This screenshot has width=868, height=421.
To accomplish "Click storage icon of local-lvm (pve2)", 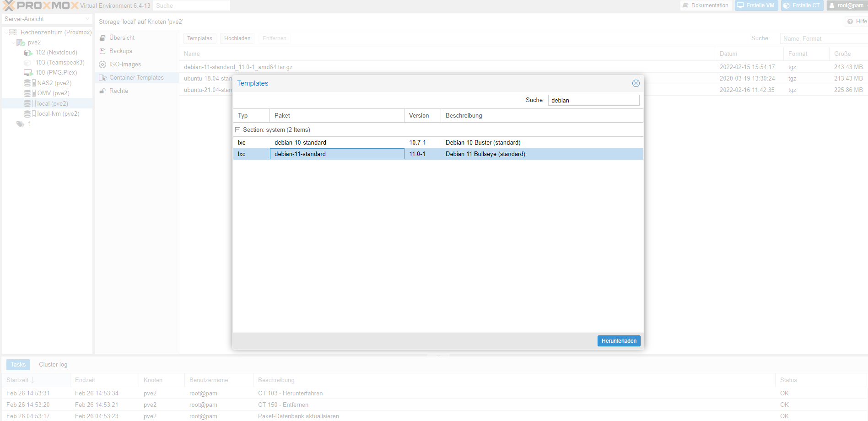I will point(30,113).
